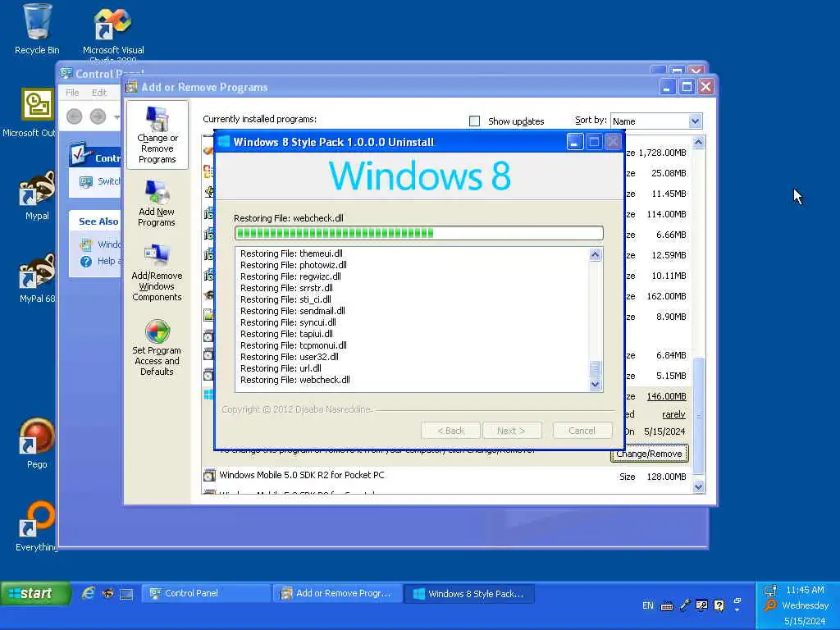Click the programs list scrollbar thumb

pyautogui.click(x=698, y=416)
